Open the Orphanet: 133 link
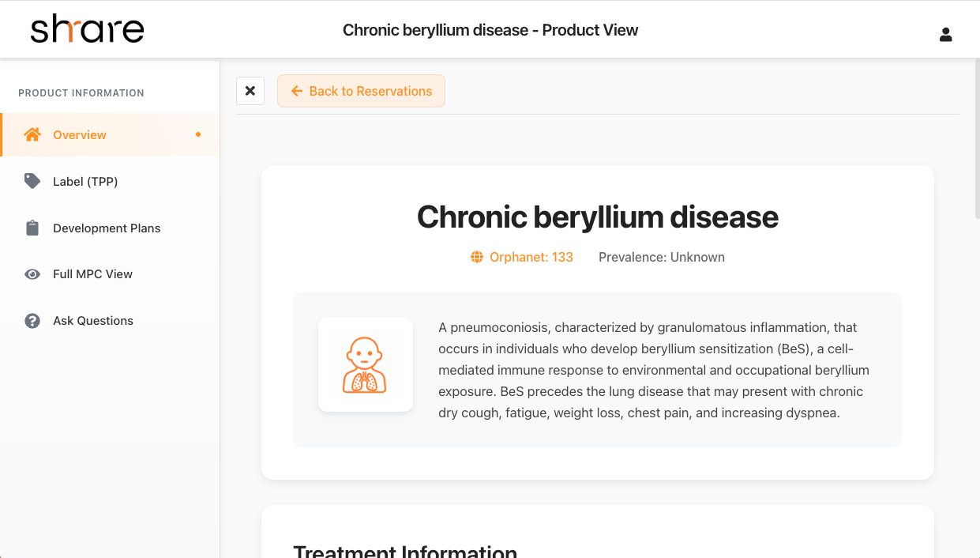The width and height of the screenshot is (980, 558). 531,257
